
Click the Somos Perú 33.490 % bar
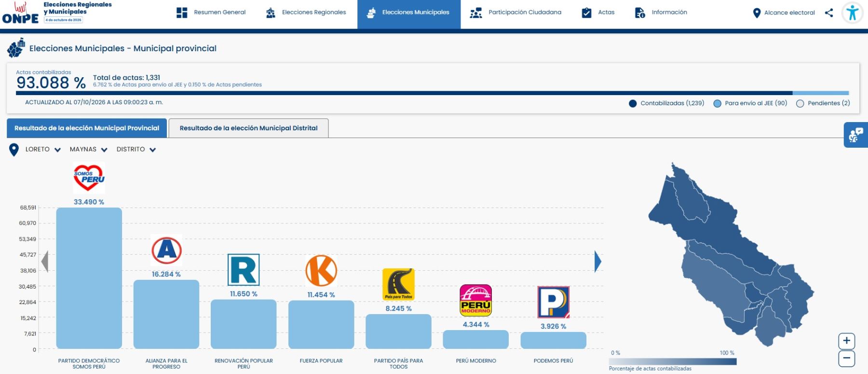pyautogui.click(x=89, y=278)
